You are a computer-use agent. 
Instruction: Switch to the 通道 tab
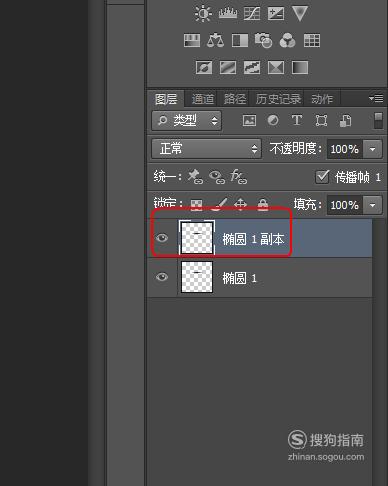pyautogui.click(x=203, y=99)
